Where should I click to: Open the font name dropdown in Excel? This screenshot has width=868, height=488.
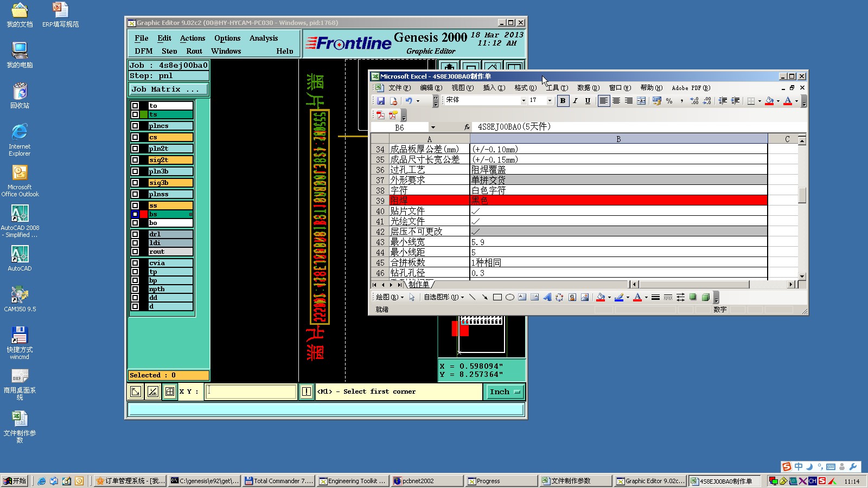click(x=524, y=101)
